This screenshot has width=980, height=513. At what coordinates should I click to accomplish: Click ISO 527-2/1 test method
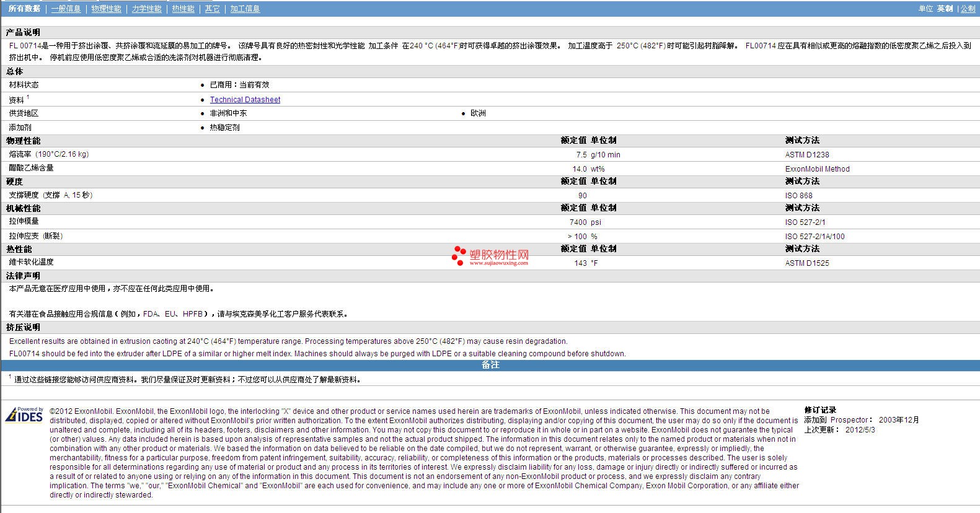coord(805,222)
